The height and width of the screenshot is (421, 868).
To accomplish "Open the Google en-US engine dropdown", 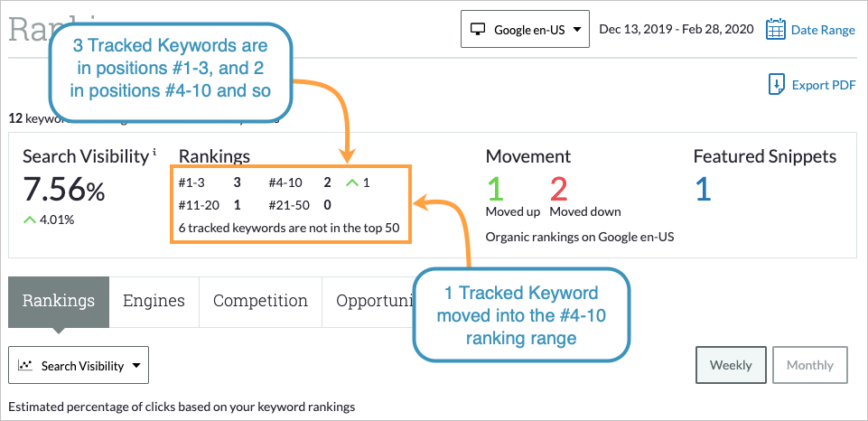I will [525, 30].
